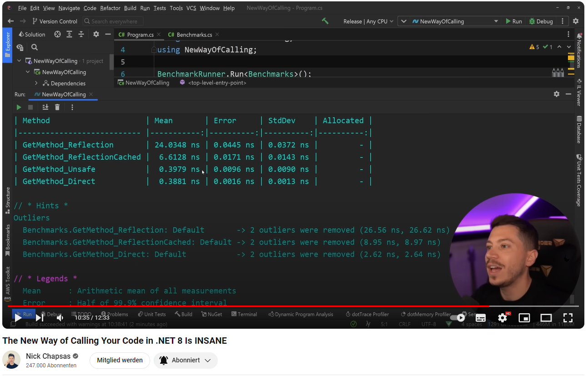The width and height of the screenshot is (588, 376).
Task: Open YouTube player quality settings
Action: click(x=503, y=317)
